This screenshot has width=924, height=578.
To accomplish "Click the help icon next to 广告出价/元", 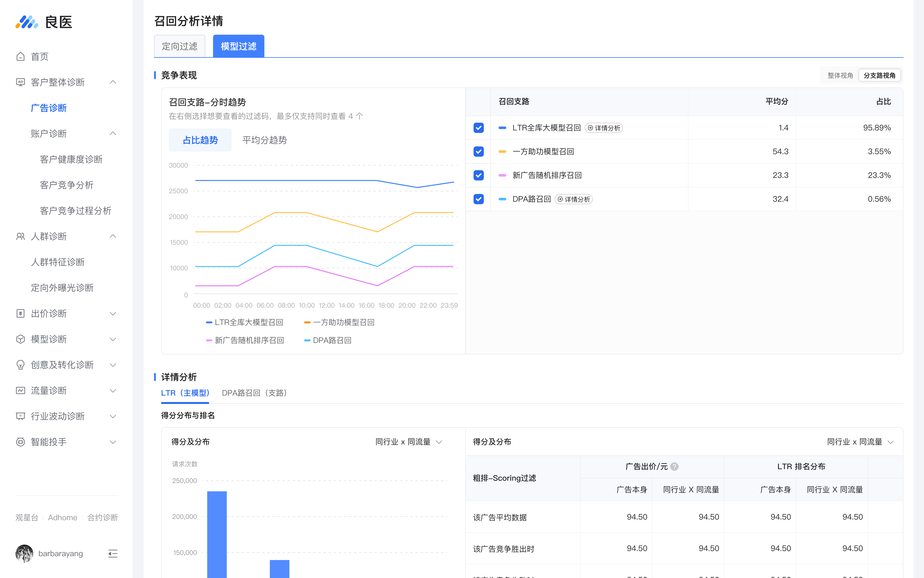I will tap(674, 466).
